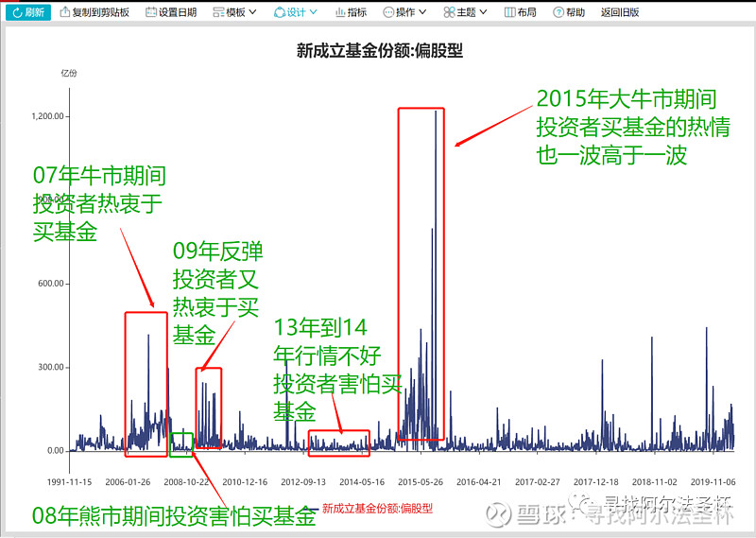Click the 设计 design icon

279,12
